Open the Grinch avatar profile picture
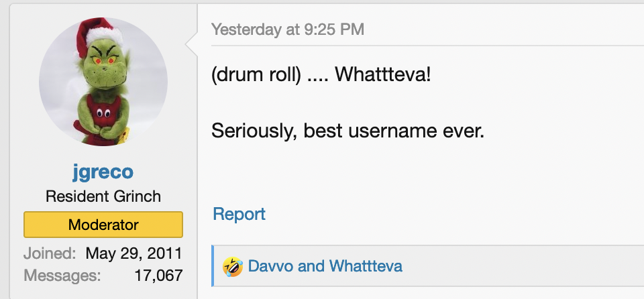 point(103,82)
